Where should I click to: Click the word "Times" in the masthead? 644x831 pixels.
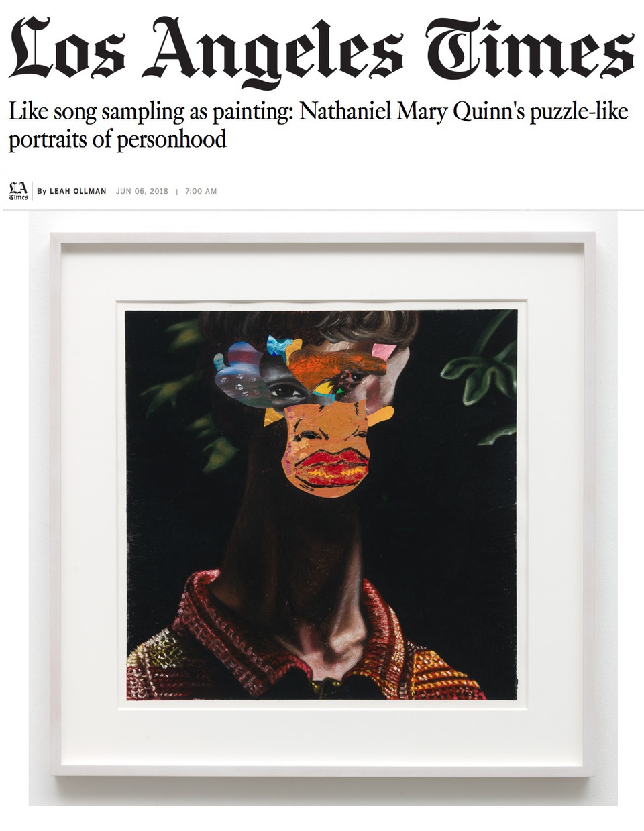pos(530,48)
